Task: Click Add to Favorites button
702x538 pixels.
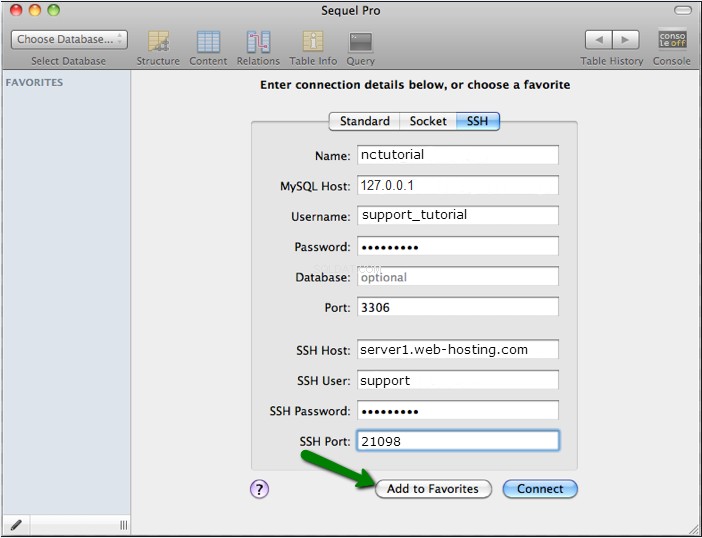Action: coord(433,489)
